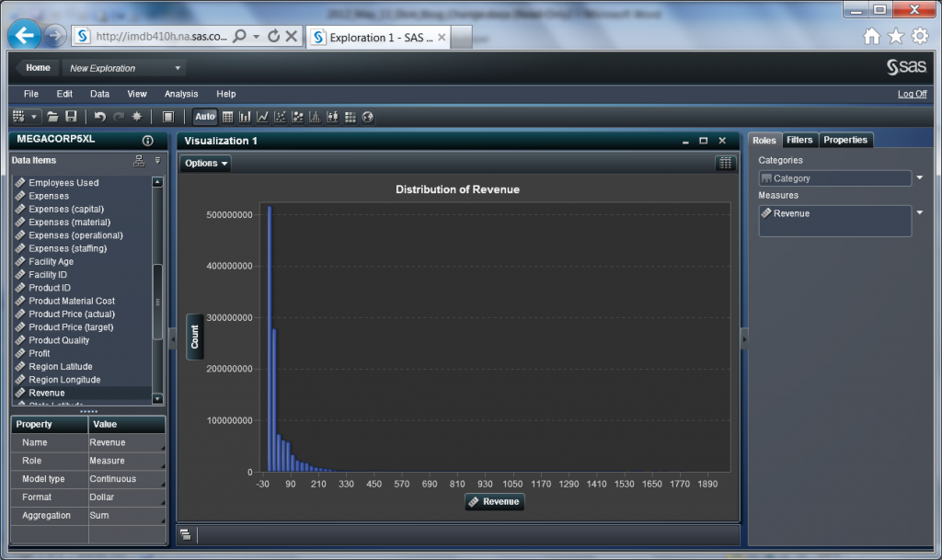Click the undo arrow icon
The height and width of the screenshot is (560, 942).
click(x=99, y=117)
